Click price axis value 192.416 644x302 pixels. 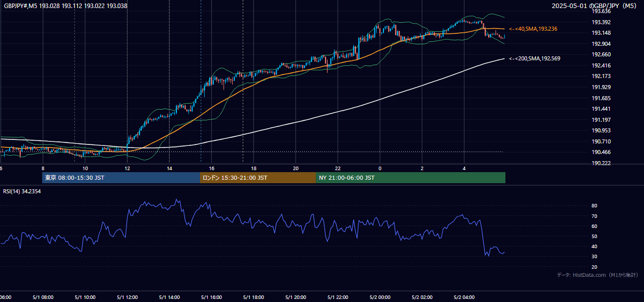click(x=601, y=65)
